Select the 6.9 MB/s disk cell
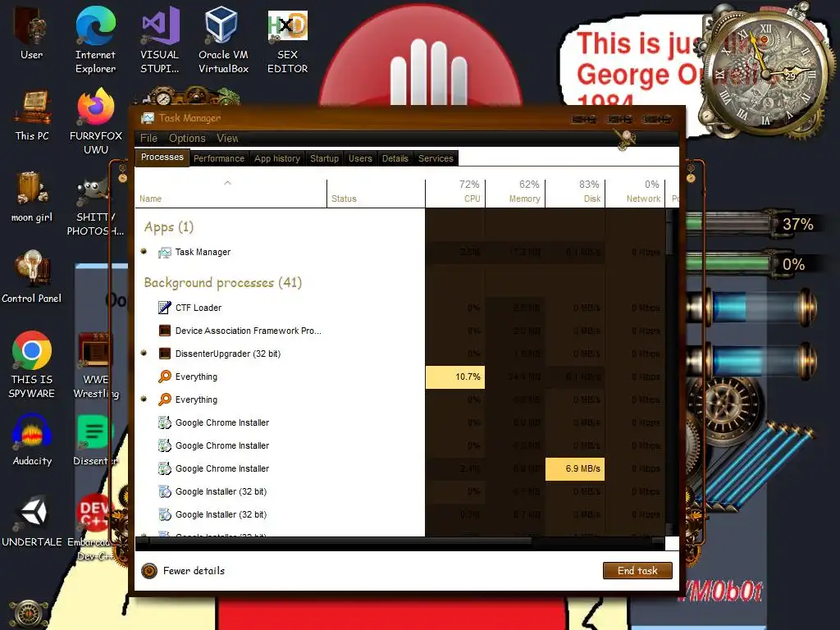Image resolution: width=840 pixels, height=630 pixels. [575, 468]
